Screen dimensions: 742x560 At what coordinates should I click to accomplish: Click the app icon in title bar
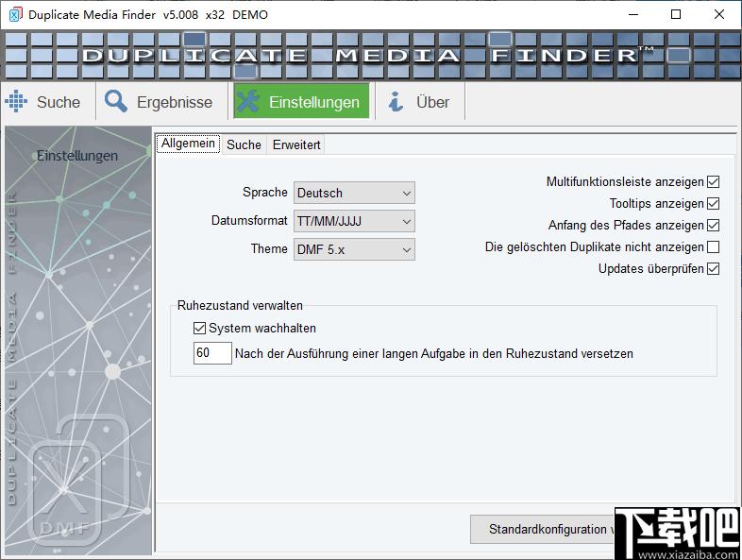15,14
